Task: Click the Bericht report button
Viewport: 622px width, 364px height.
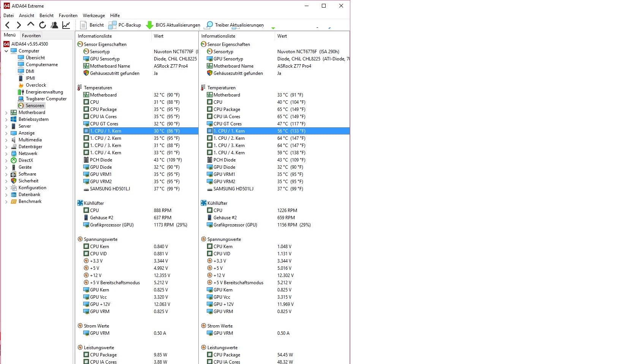Action: tap(92, 25)
